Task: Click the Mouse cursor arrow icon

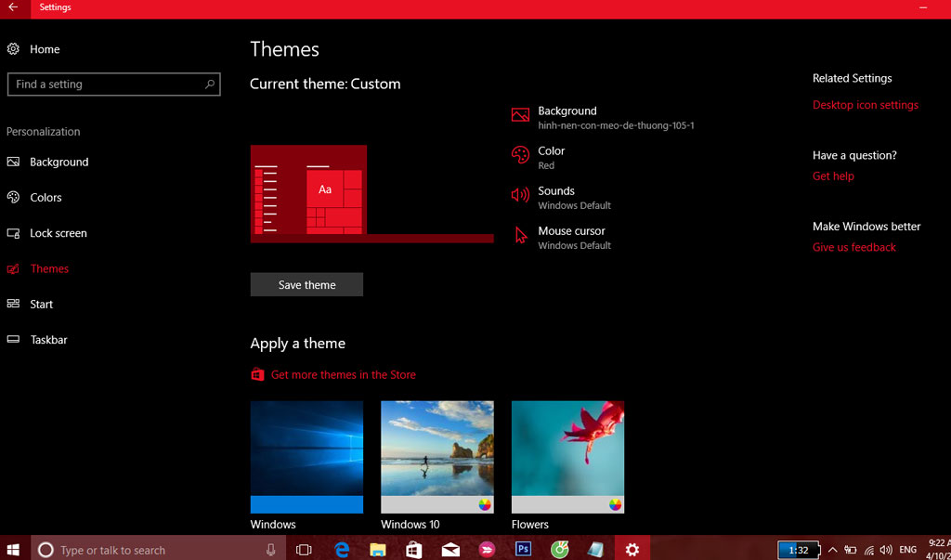Action: pyautogui.click(x=520, y=236)
